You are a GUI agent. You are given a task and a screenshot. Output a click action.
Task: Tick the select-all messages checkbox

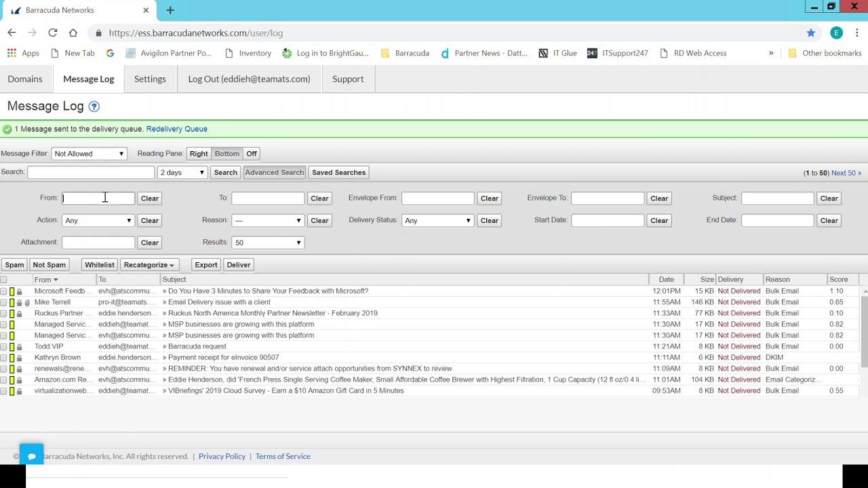(x=3, y=279)
